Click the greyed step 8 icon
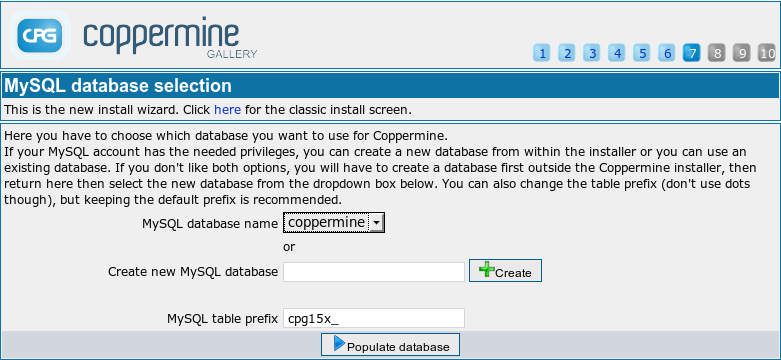 (x=717, y=53)
